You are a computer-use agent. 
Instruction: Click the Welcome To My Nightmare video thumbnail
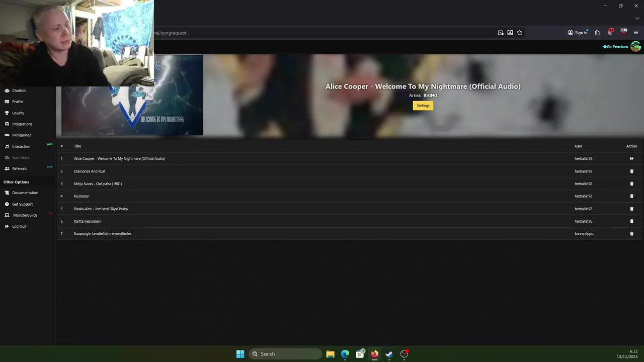132,95
